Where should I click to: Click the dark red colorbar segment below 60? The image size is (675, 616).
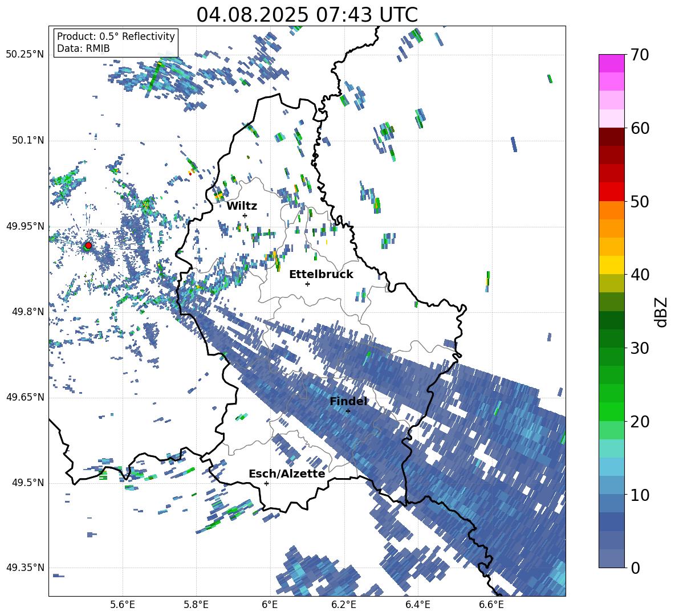[611, 137]
